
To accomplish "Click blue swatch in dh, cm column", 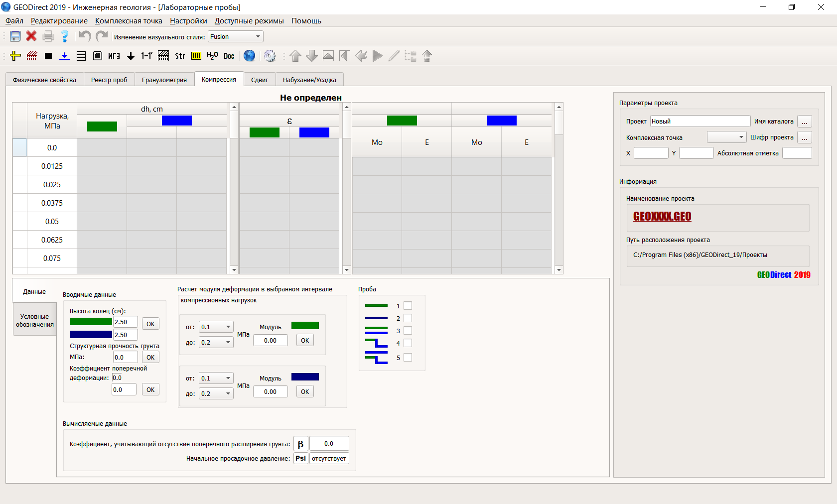I will [x=177, y=121].
